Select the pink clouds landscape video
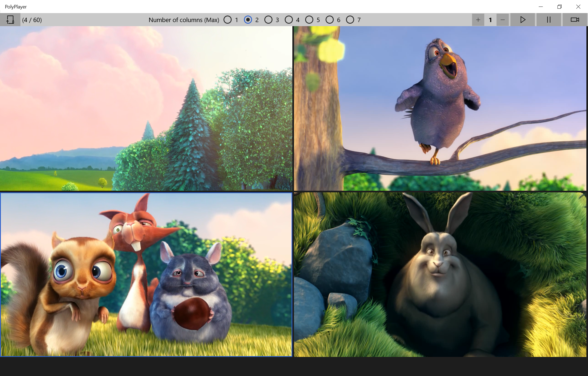This screenshot has height=376, width=588. pos(146,108)
